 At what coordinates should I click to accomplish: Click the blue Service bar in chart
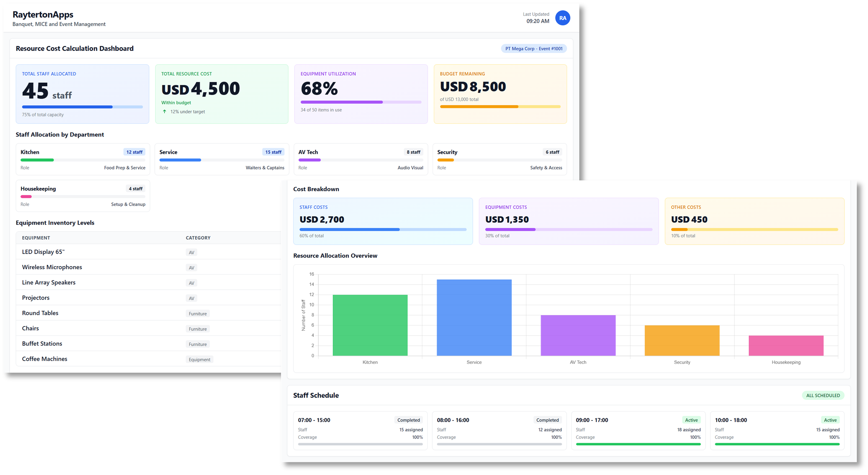(x=474, y=318)
